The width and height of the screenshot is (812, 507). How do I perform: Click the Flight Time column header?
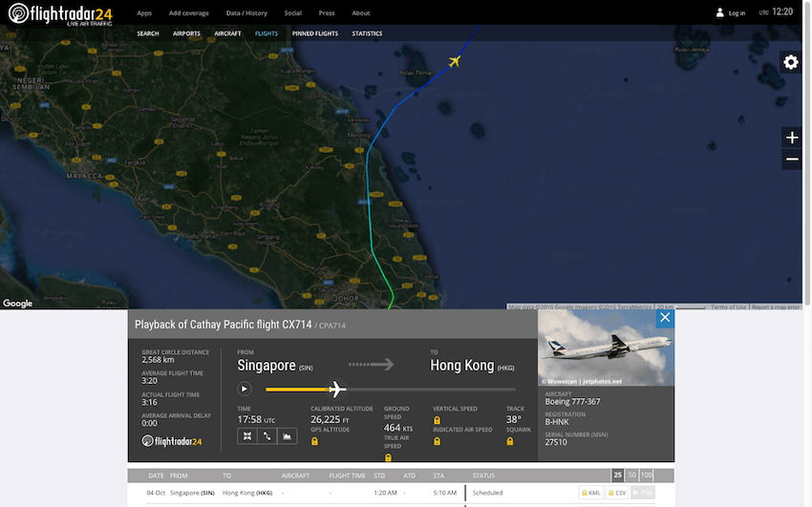[x=347, y=475]
